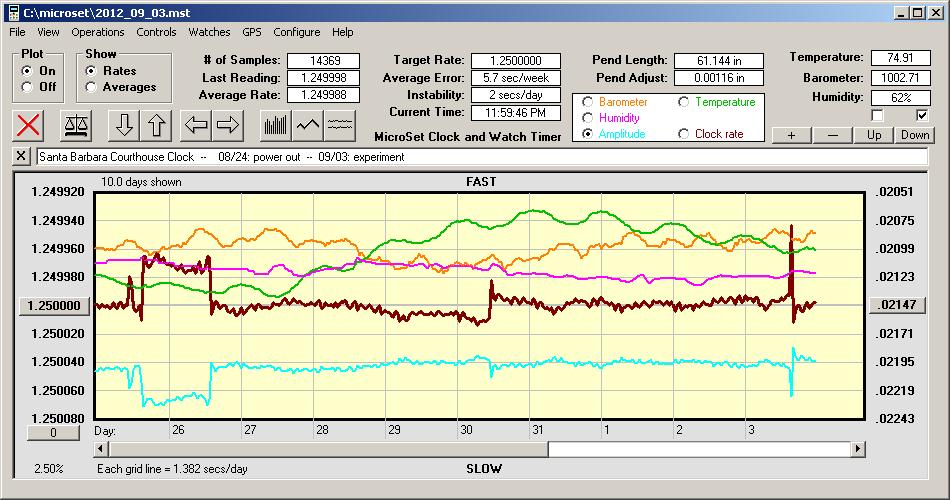Image resolution: width=950 pixels, height=500 pixels.
Task: Select the Amplitude trace option
Action: coord(587,134)
